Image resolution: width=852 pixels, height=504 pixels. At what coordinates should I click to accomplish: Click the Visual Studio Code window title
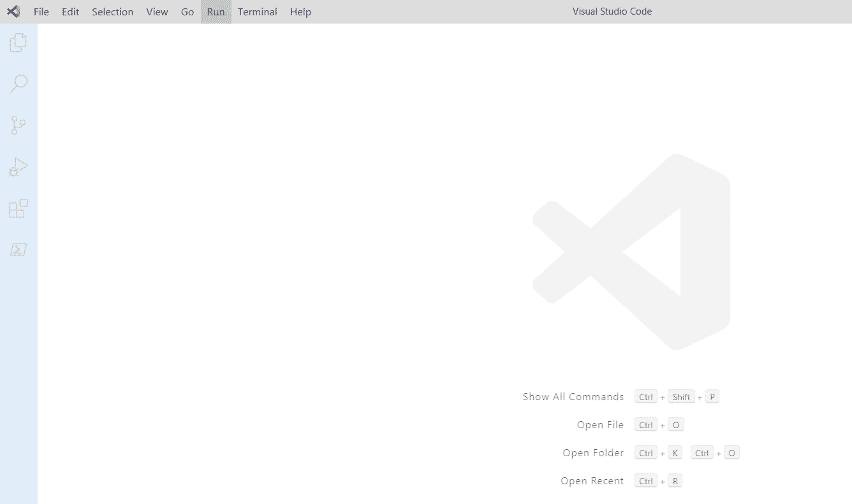(x=612, y=11)
